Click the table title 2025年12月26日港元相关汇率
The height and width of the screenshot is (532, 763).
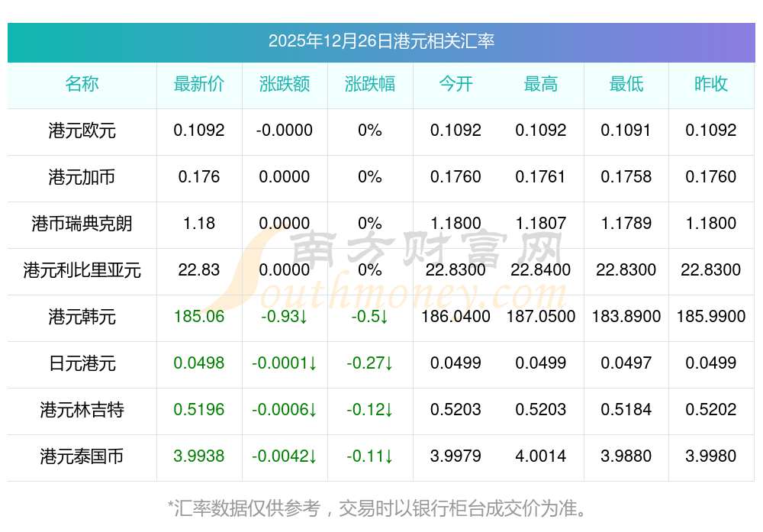381,41
